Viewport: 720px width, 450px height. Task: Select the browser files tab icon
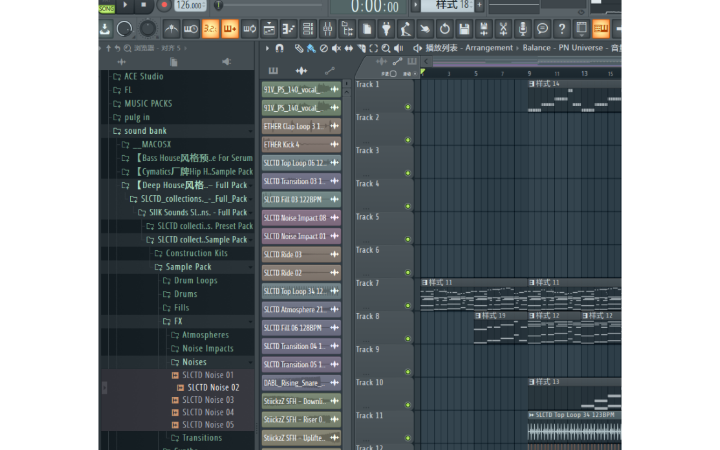pyautogui.click(x=174, y=62)
